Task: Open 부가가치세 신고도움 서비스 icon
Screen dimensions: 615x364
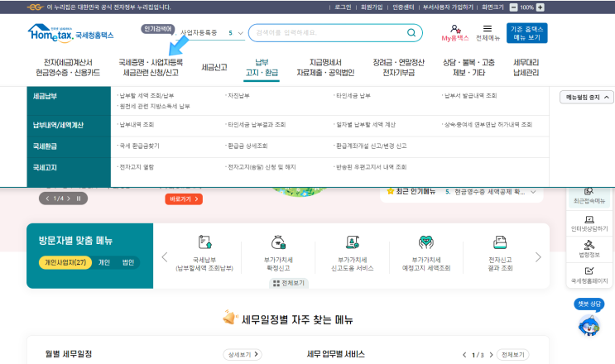Action: point(353,242)
